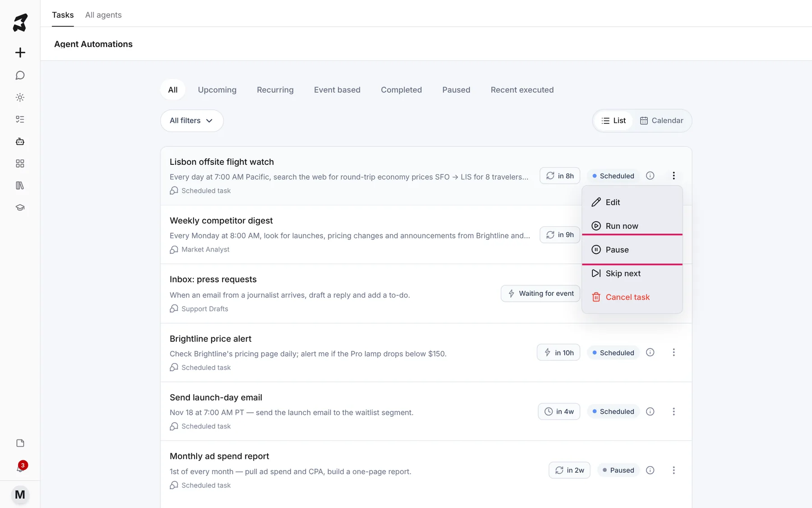812x508 pixels.
Task: Show info for Send launch-day email
Action: click(650, 411)
